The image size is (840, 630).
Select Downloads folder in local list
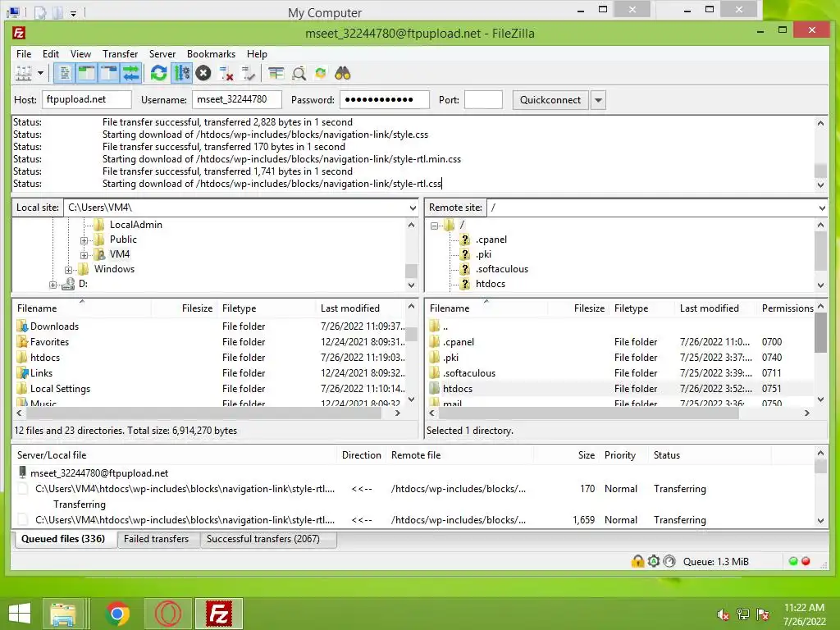[x=54, y=326]
